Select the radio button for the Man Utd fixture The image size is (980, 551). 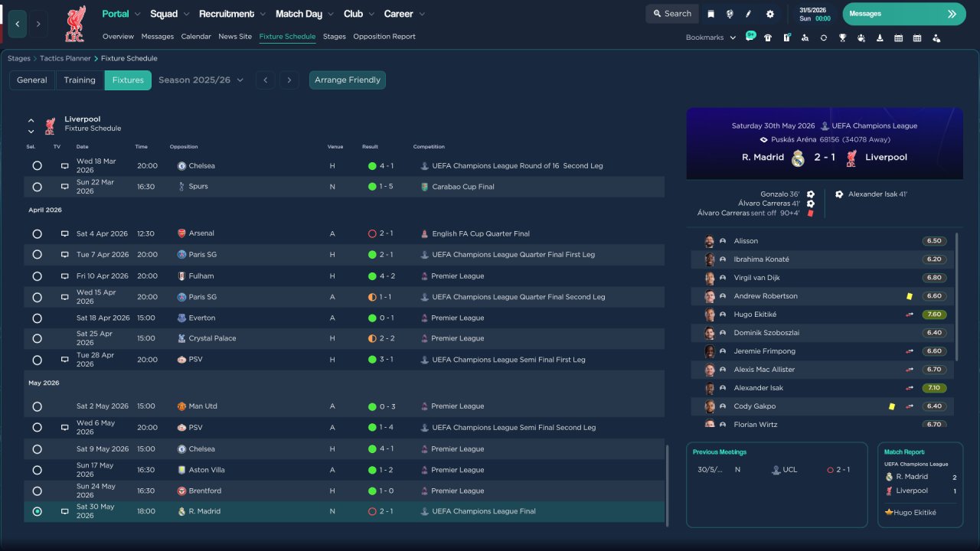point(37,406)
